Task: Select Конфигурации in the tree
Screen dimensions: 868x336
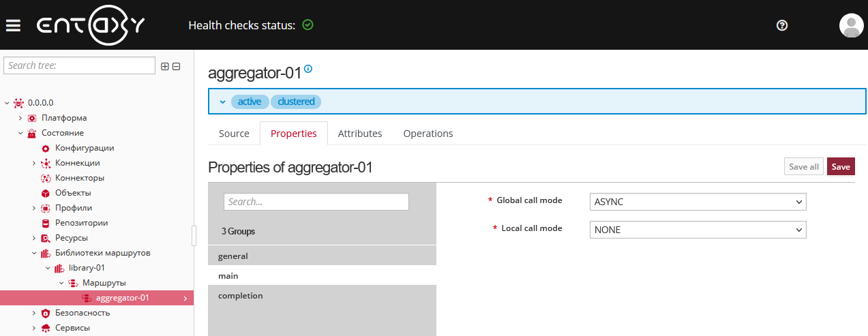Action: (84, 148)
